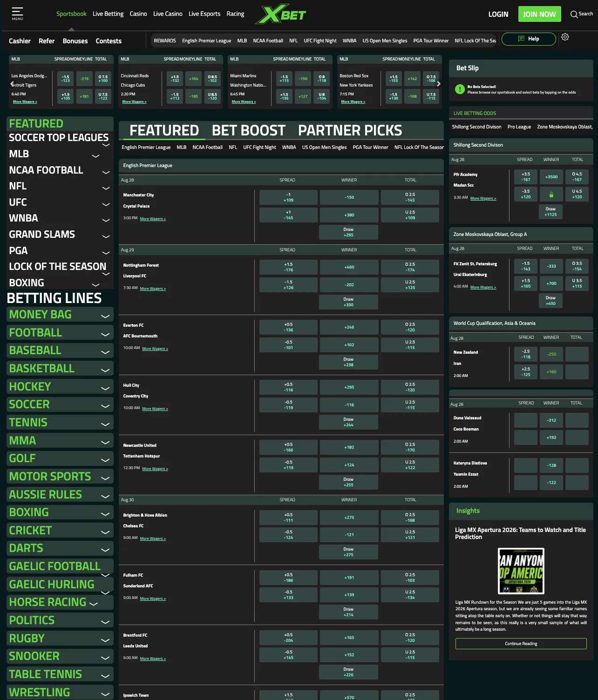Click the green alert icon in Bet Slip
This screenshot has width=598, height=700.
[460, 89]
